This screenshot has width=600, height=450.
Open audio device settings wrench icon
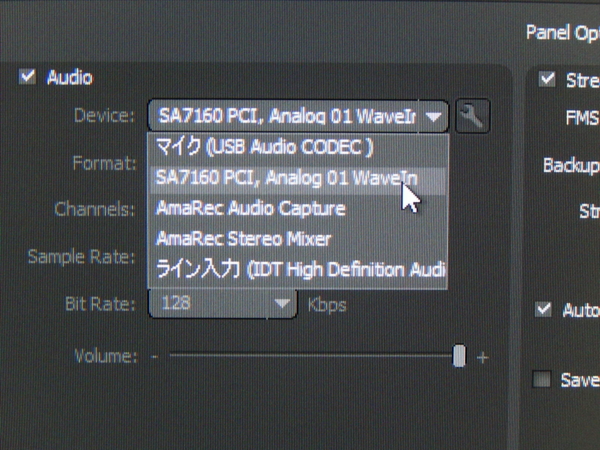(x=473, y=116)
